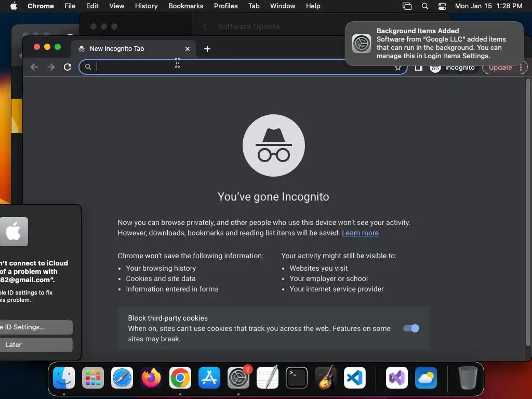
Task: Click the notification's System Settings gear icon
Action: (x=362, y=44)
